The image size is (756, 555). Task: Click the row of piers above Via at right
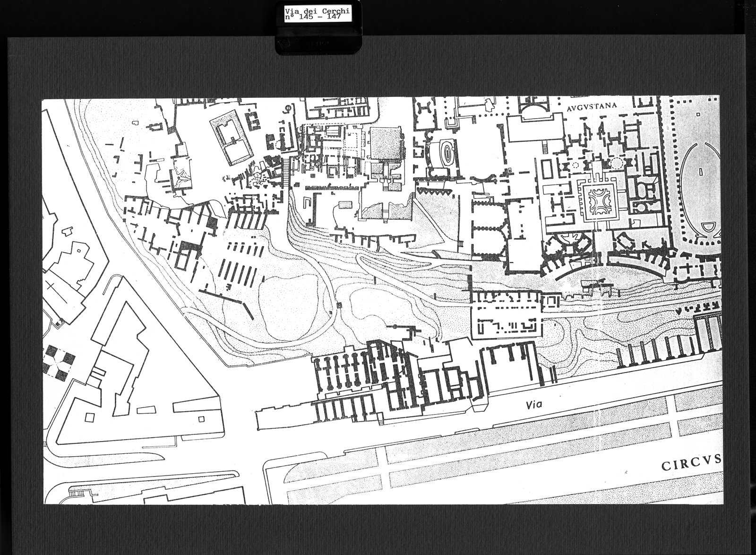tap(669, 341)
